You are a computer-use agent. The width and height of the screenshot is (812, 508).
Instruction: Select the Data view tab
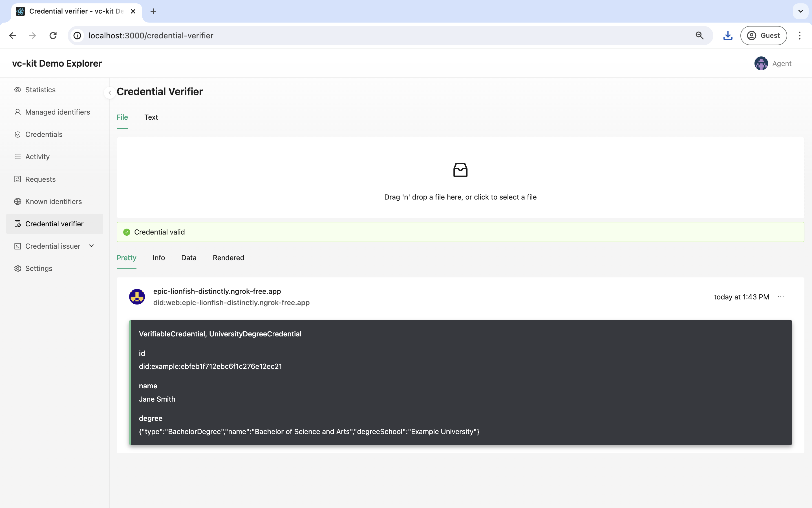tap(189, 258)
